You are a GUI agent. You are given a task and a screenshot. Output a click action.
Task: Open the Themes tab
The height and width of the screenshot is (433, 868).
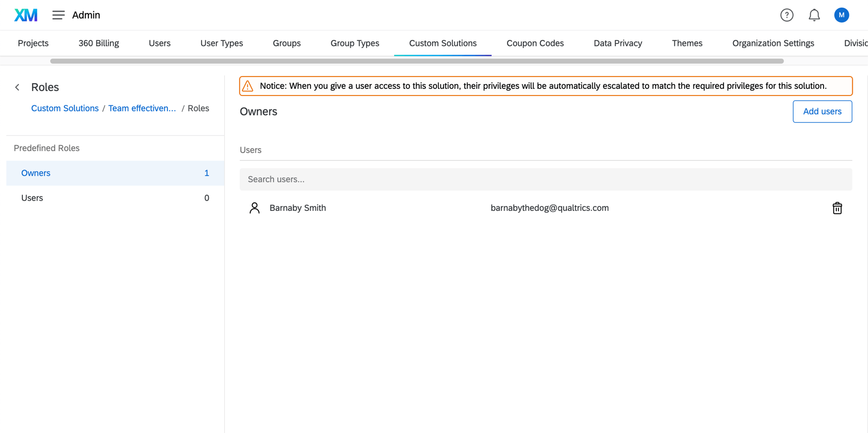[687, 43]
